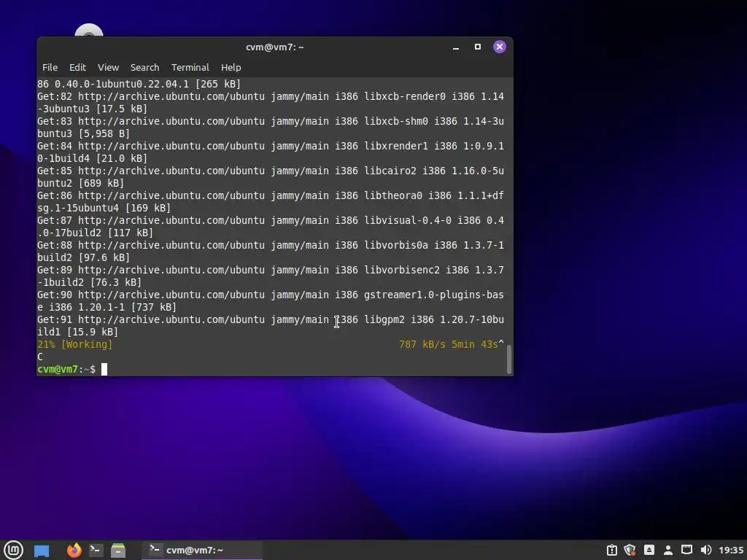Image resolution: width=747 pixels, height=560 pixels.
Task: Open the Edit menu
Action: pyautogui.click(x=77, y=68)
